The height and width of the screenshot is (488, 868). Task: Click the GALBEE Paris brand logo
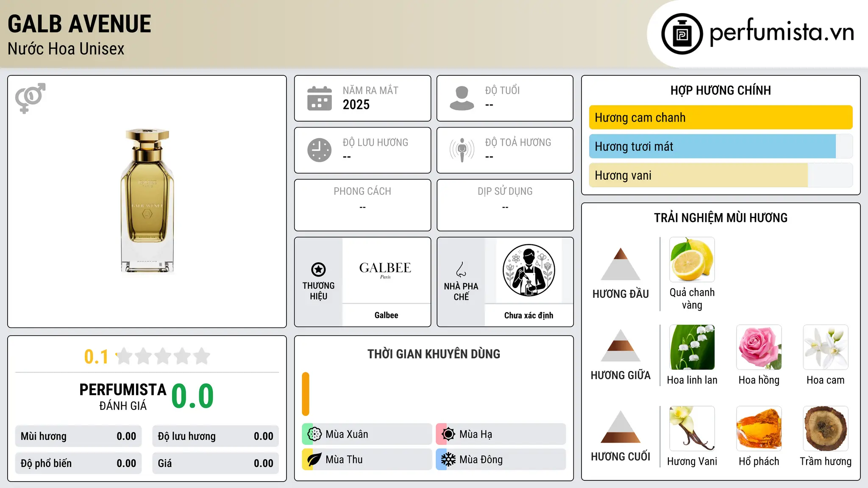(x=385, y=270)
